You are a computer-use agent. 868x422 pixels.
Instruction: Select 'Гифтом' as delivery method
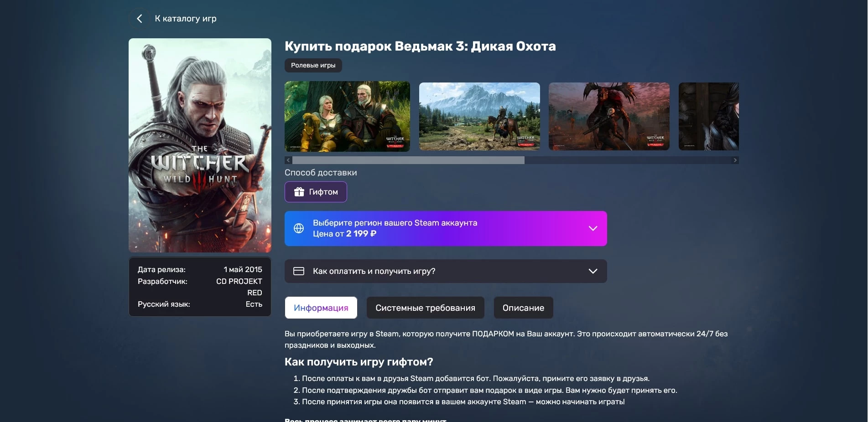(x=316, y=192)
